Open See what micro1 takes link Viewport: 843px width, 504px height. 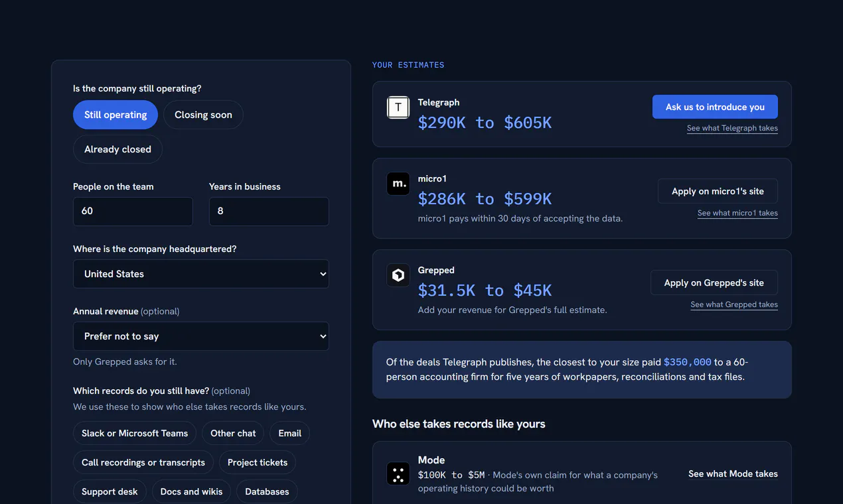tap(737, 213)
